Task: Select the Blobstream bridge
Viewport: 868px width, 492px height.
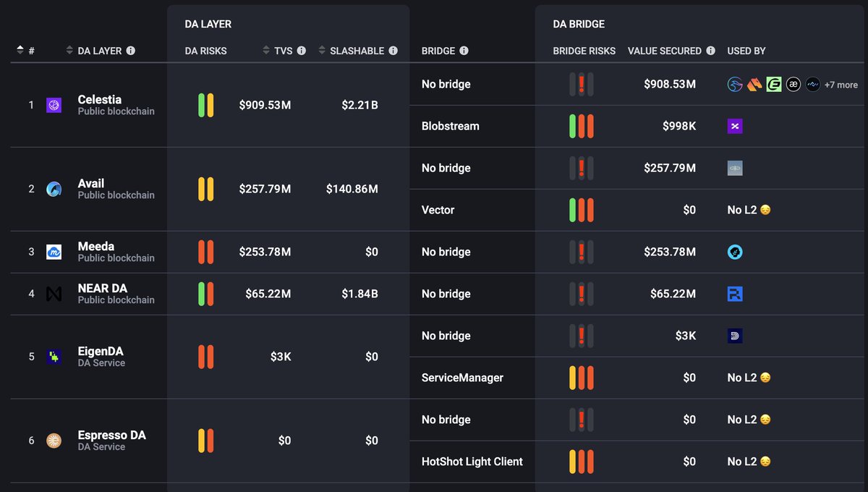Action: point(451,126)
